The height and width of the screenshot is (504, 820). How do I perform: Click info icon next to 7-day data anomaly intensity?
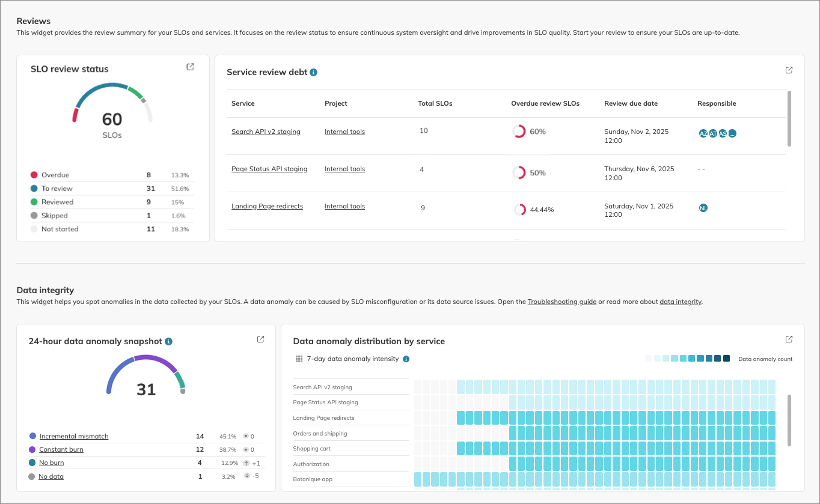pyautogui.click(x=406, y=359)
